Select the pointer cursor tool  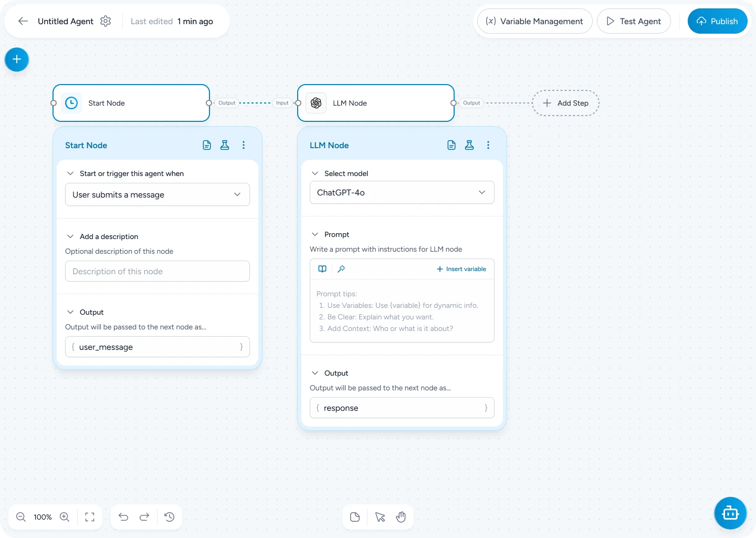380,517
